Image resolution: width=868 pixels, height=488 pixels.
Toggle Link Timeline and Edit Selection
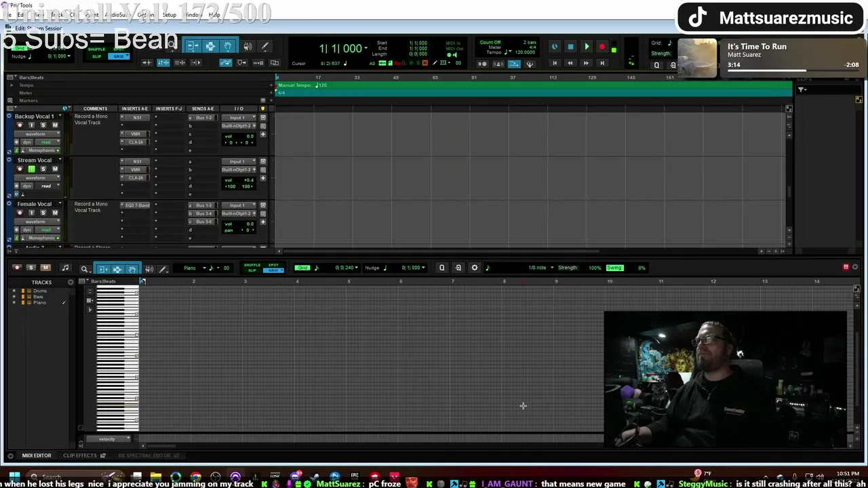tap(163, 62)
